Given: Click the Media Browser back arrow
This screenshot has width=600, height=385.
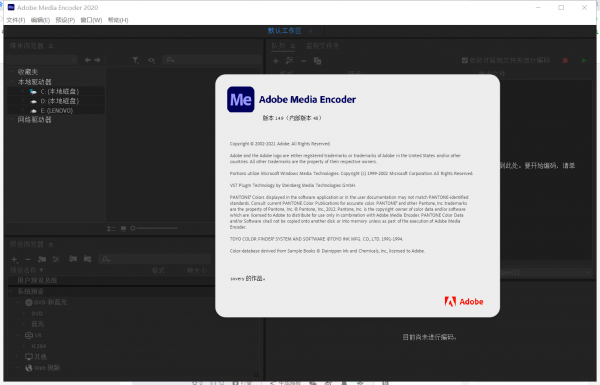Looking at the screenshot, I should [x=88, y=60].
